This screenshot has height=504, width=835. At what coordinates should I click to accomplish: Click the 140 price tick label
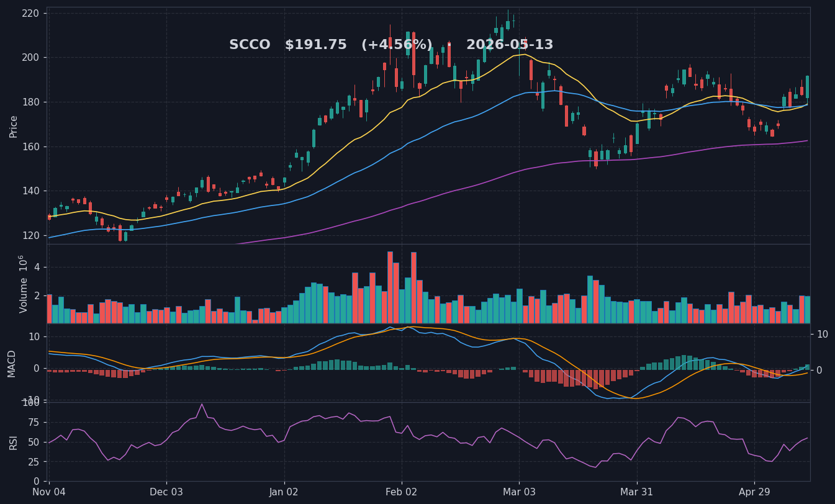coord(30,191)
